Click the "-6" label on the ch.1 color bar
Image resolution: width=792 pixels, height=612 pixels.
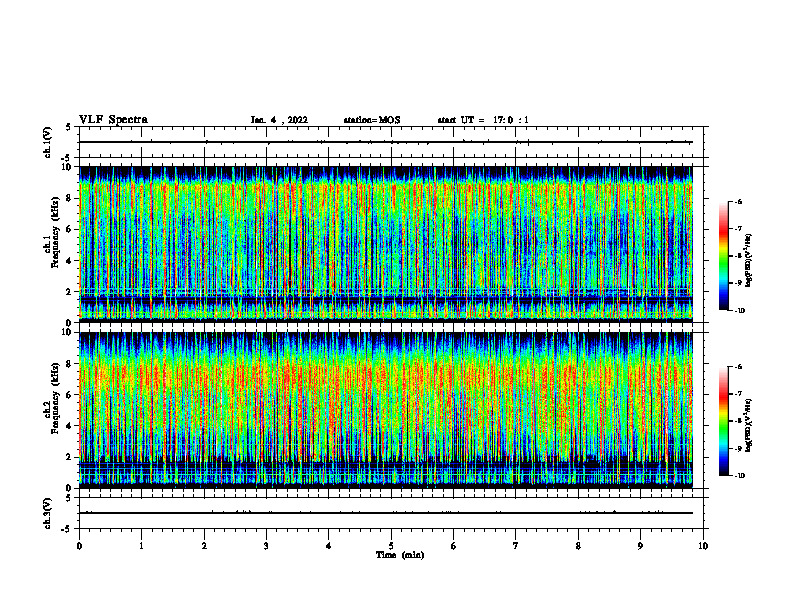[x=738, y=201]
